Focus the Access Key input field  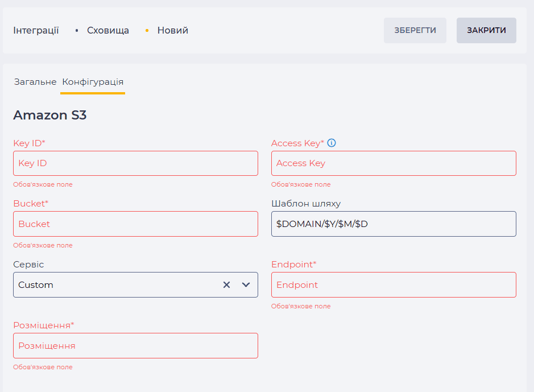394,163
